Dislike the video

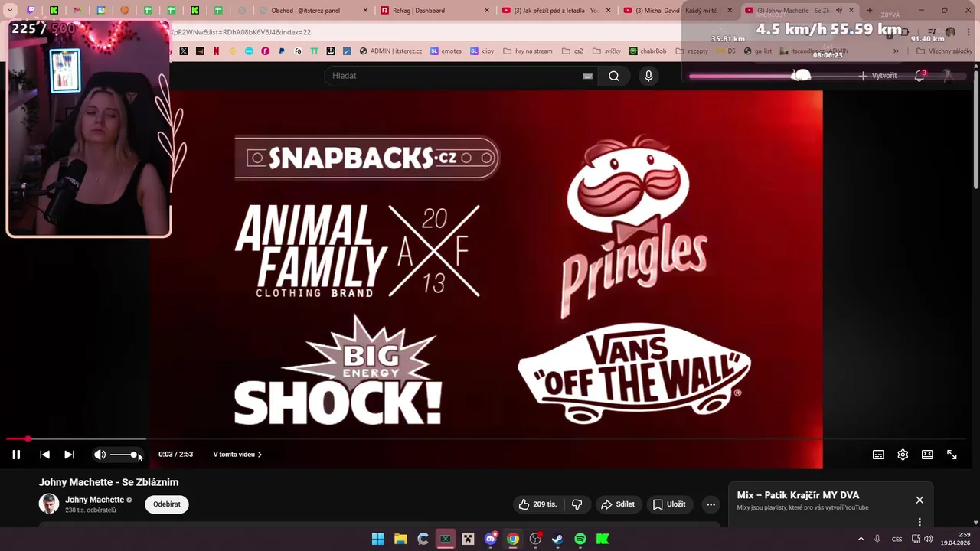coord(577,504)
